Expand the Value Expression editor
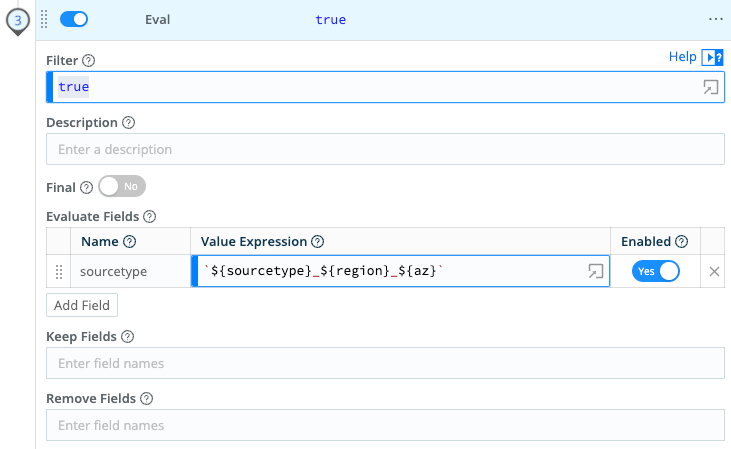 (595, 271)
